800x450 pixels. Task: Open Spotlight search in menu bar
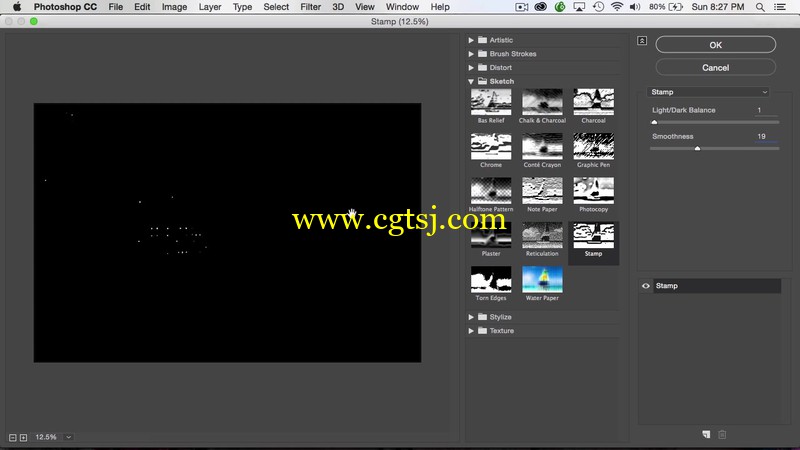click(760, 7)
